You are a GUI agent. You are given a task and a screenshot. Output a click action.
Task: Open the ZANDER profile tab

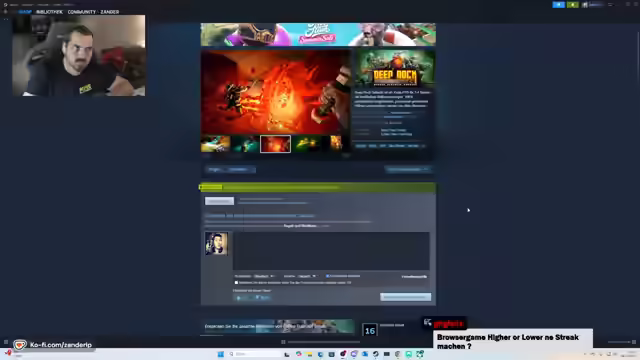point(110,12)
